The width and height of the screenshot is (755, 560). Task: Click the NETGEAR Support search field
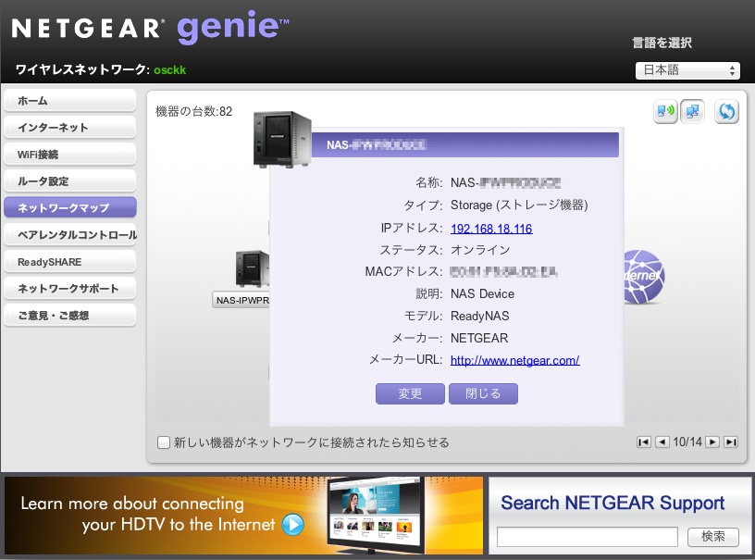[x=588, y=537]
